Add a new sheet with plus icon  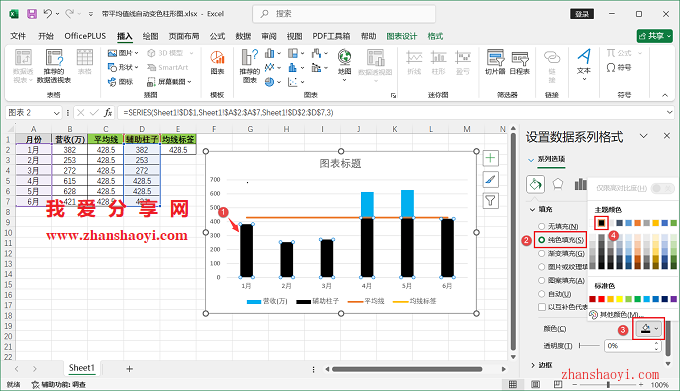click(x=129, y=369)
